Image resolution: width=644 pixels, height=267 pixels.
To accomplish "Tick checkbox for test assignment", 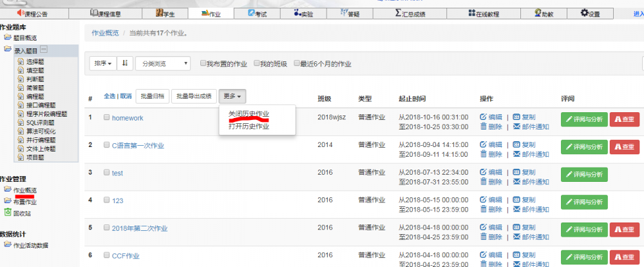I will click(106, 172).
